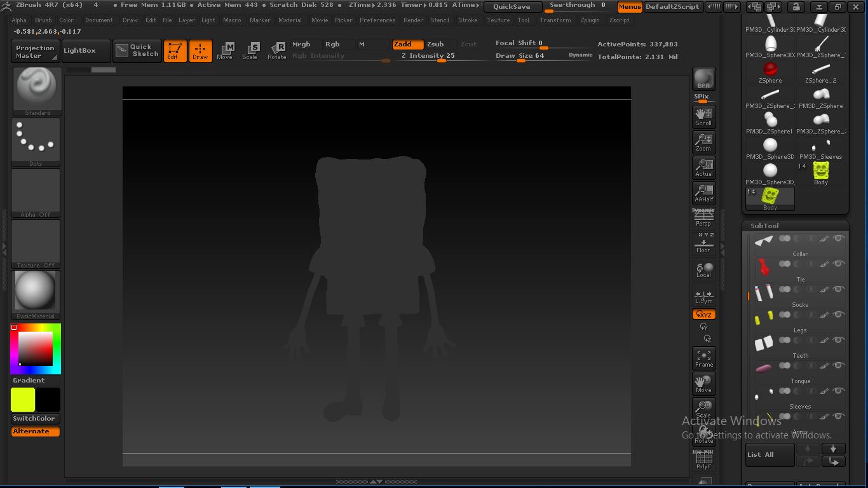Screen dimensions: 868x488
Task: Click the DefaultZScript button
Action: click(x=672, y=7)
